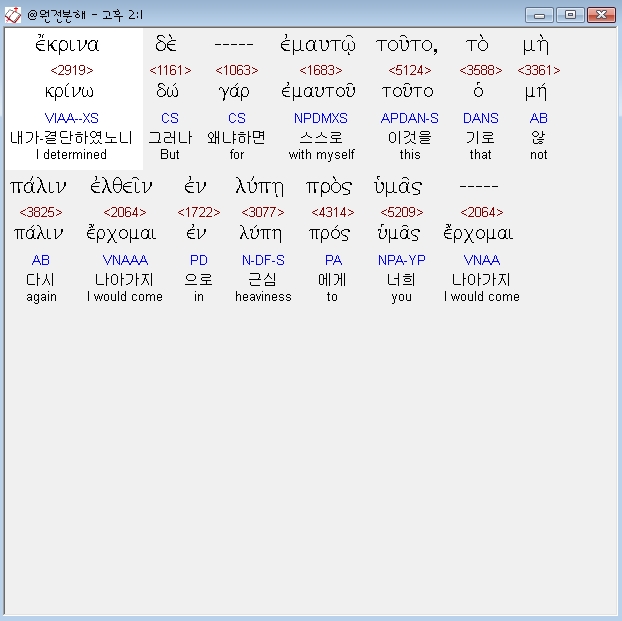This screenshot has width=622, height=621.
Task: Click parsing code VIAA--XS
Action: click(x=71, y=118)
